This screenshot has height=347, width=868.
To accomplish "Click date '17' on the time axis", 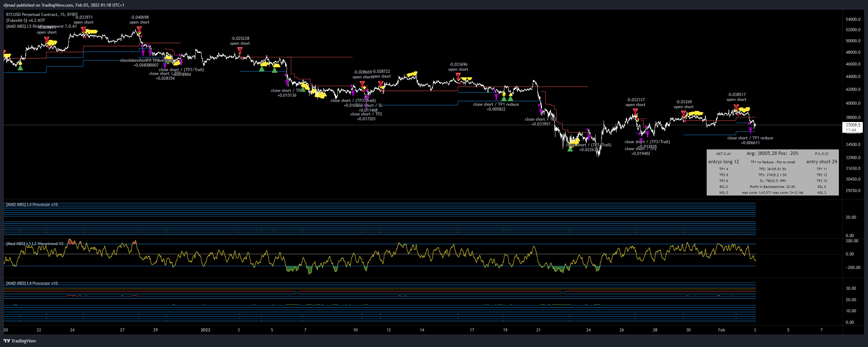I will [x=472, y=330].
